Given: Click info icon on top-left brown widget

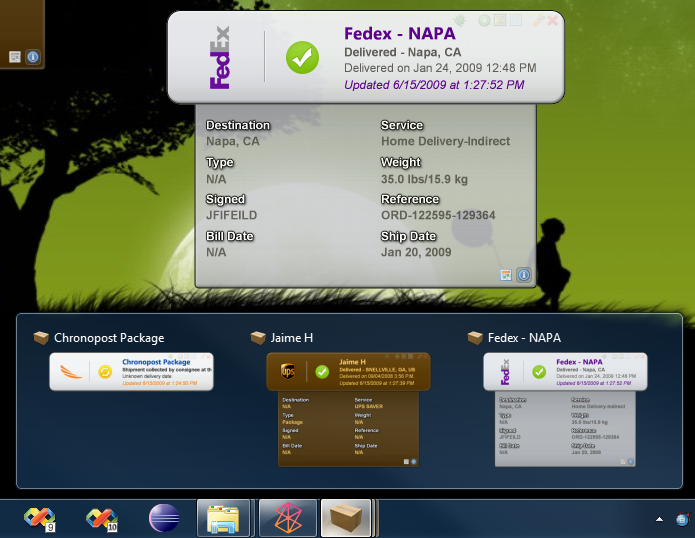Looking at the screenshot, I should coord(33,57).
